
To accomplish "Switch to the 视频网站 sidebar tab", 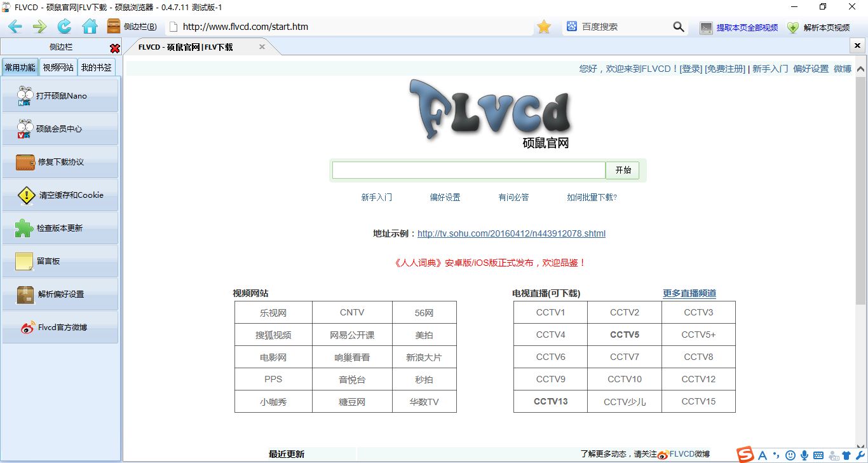I will [58, 67].
